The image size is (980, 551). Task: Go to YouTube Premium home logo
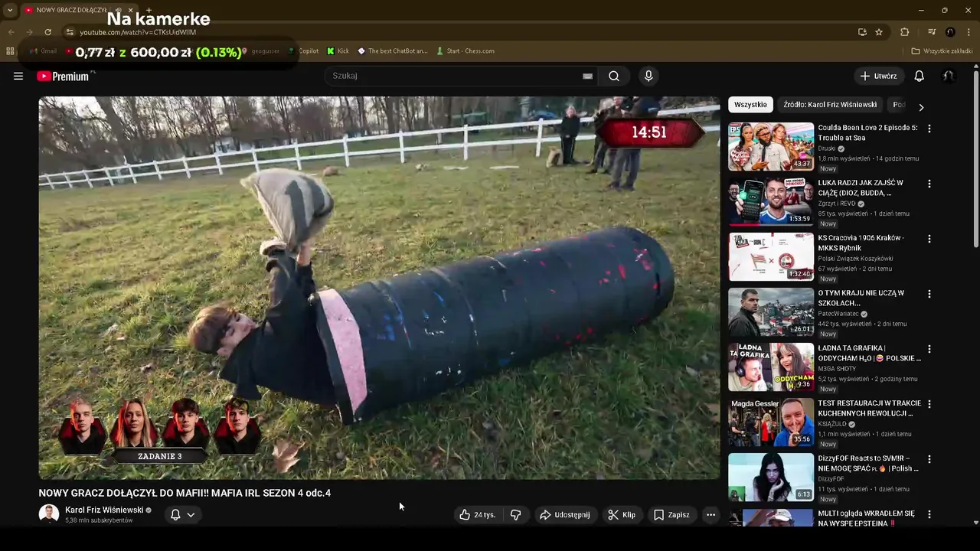pyautogui.click(x=63, y=76)
